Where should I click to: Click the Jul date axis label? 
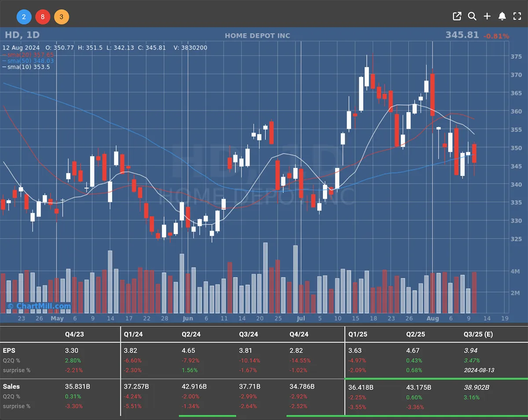[x=301, y=318]
